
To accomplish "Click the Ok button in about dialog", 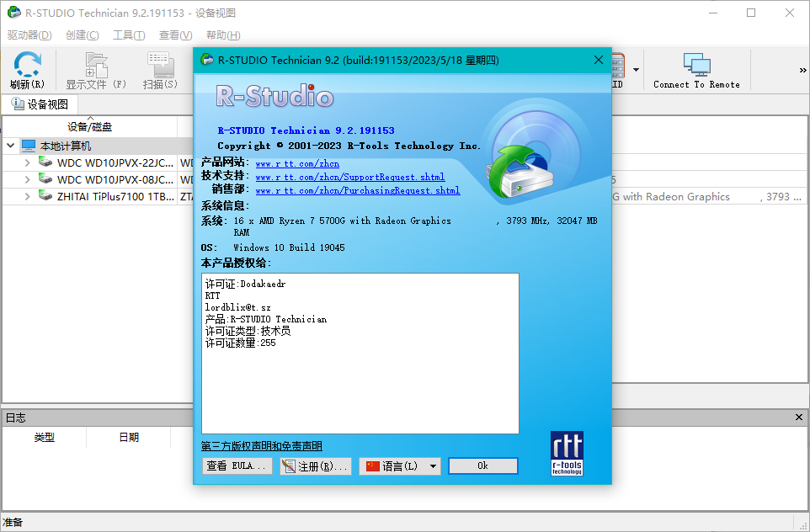I will click(x=483, y=465).
